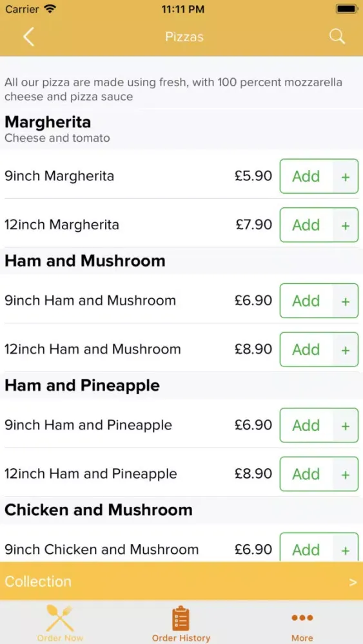Tap the Collection order type label

coord(38,582)
